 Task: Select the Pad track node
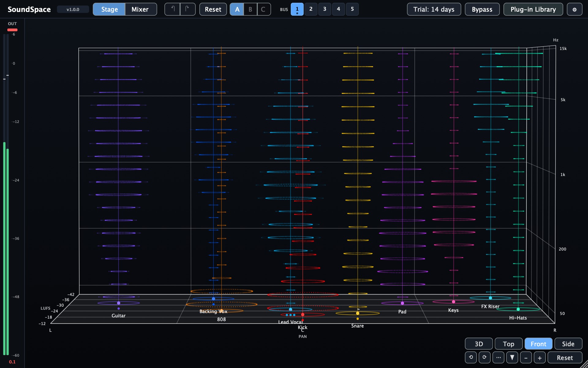click(x=402, y=303)
